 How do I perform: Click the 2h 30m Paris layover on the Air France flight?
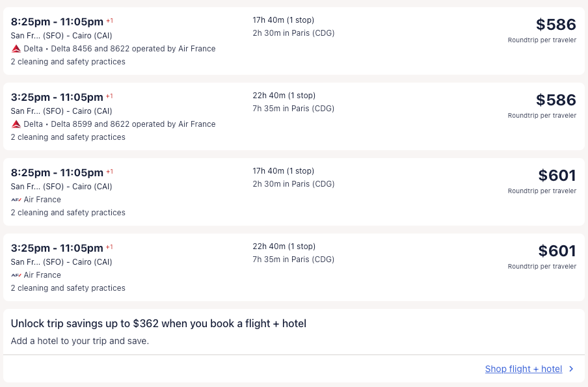click(x=293, y=184)
